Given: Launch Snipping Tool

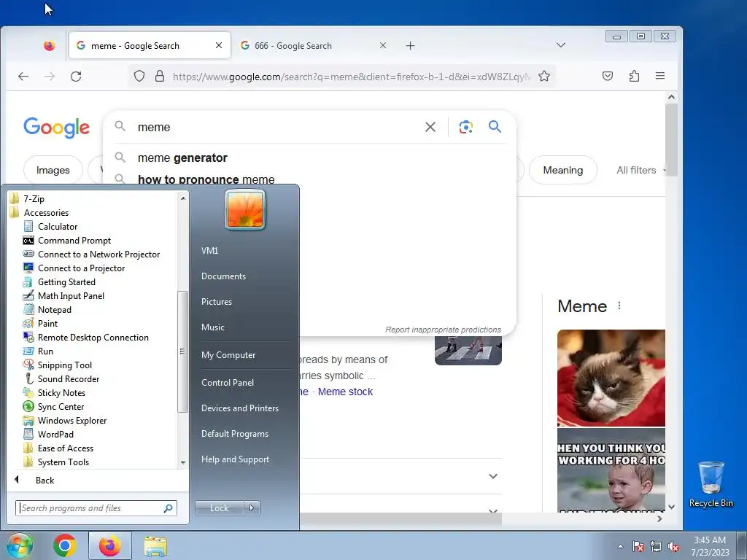Looking at the screenshot, I should 65,365.
